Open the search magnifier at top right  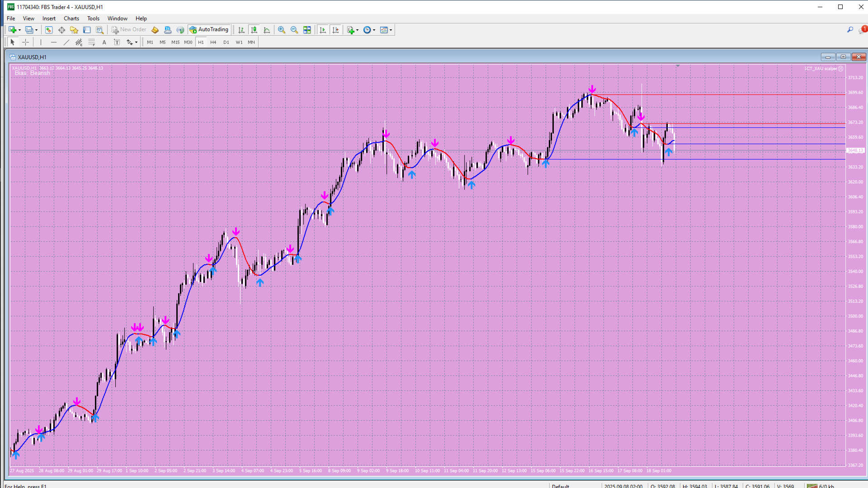(x=850, y=30)
